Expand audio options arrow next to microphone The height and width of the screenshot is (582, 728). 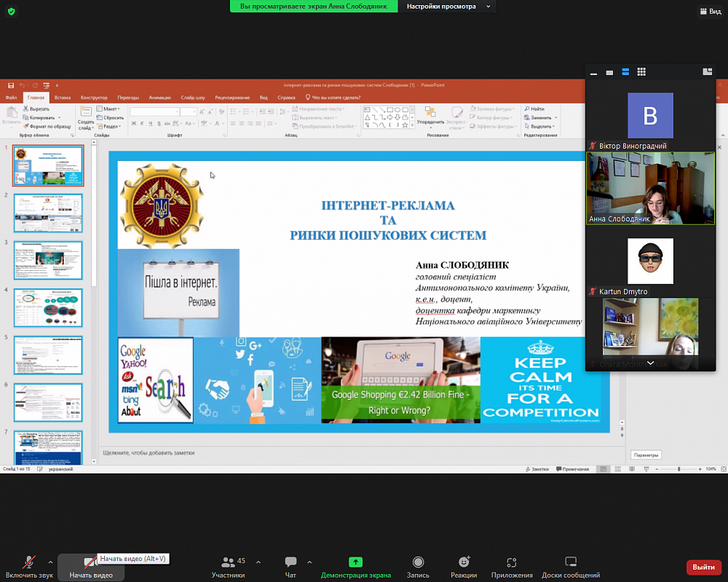point(51,562)
